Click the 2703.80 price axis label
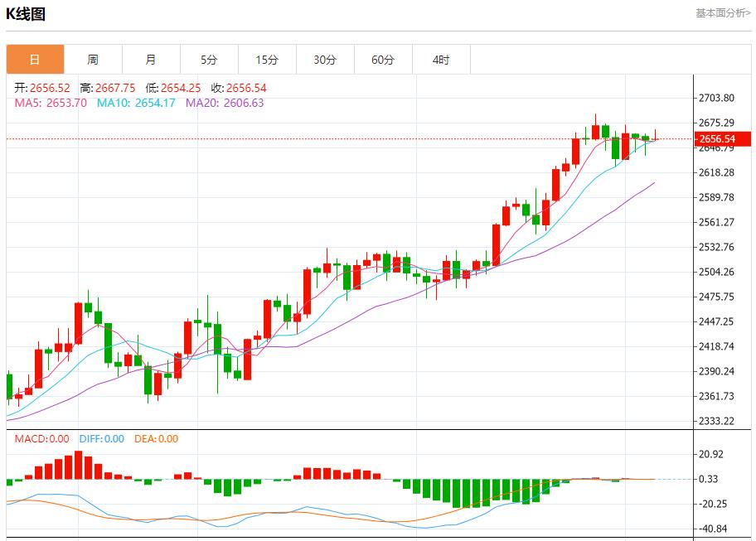Screen dimensions: 756x541 (717, 98)
